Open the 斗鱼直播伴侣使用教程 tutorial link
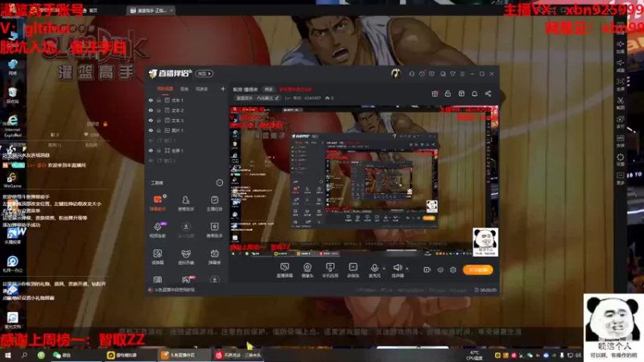Viewport: 644px width, 362px height. click(x=174, y=290)
